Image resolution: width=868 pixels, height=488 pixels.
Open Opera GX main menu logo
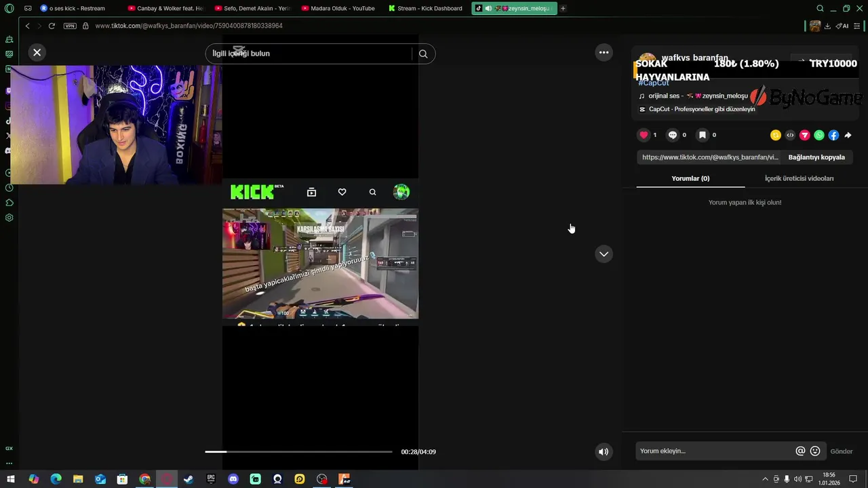(x=9, y=8)
